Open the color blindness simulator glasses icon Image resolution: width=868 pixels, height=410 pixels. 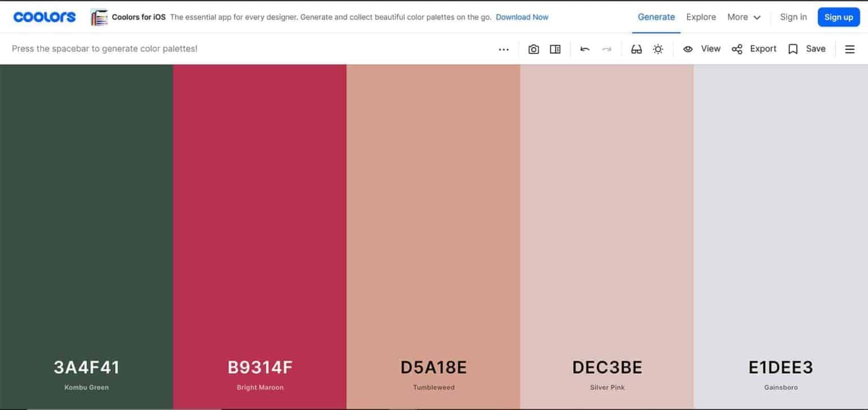tap(636, 49)
